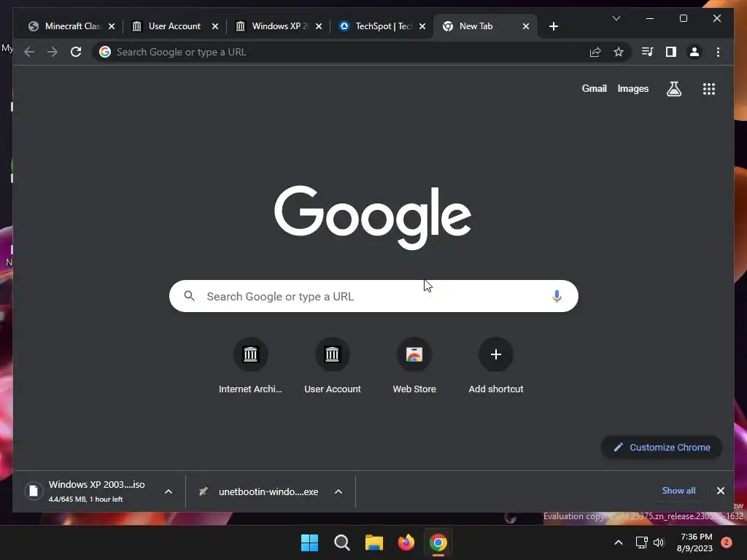
Task: Close the Minecraft Classic tab
Action: (x=112, y=26)
